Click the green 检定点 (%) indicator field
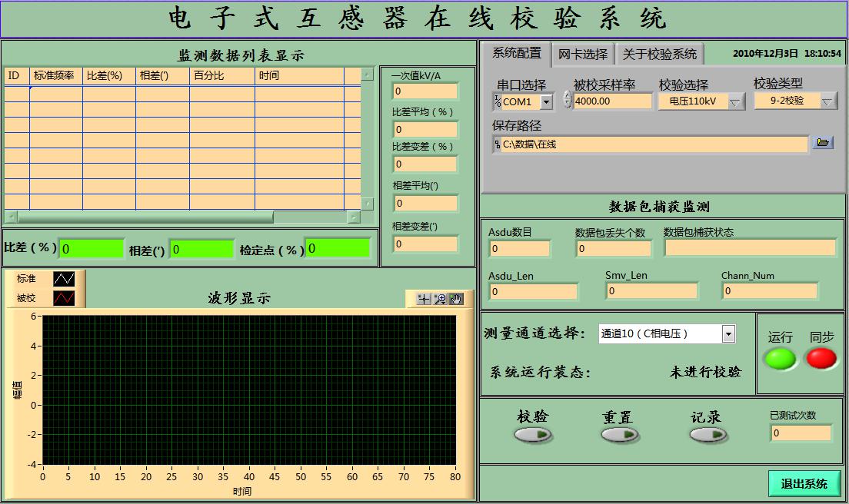 (x=338, y=248)
